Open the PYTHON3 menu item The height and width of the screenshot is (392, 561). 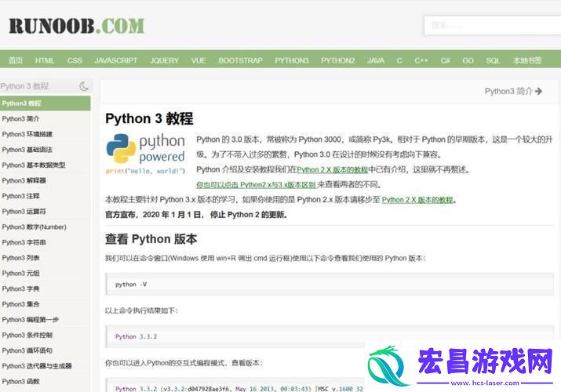pyautogui.click(x=292, y=60)
